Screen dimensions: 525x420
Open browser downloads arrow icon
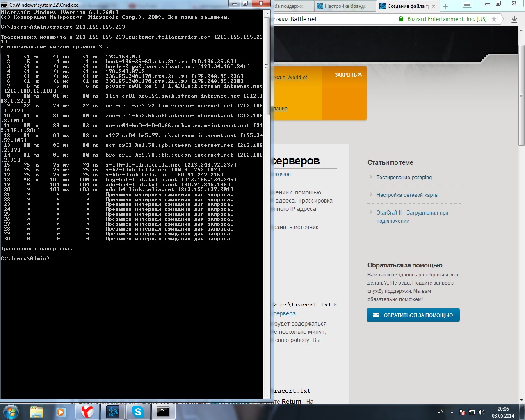pos(514,19)
